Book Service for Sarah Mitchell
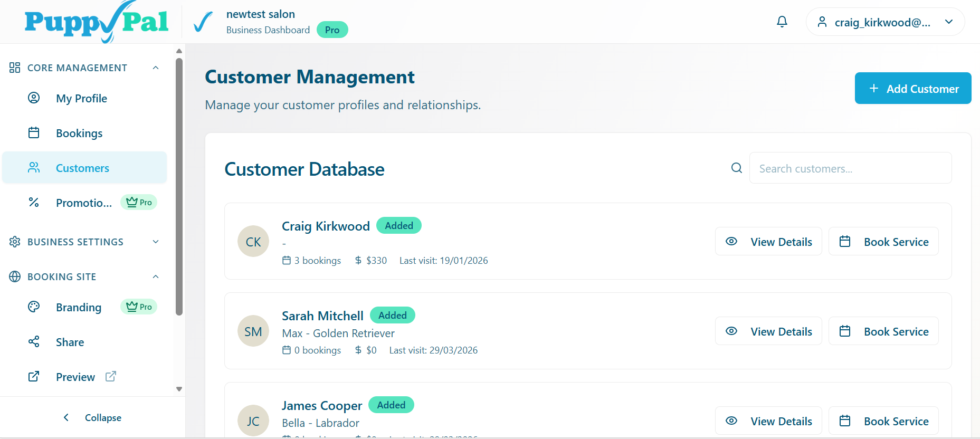 pyautogui.click(x=883, y=331)
